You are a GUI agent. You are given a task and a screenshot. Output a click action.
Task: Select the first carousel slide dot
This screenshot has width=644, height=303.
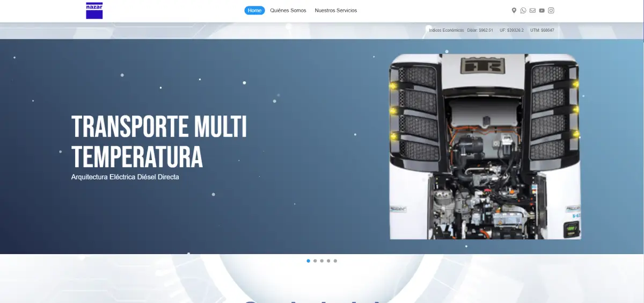(x=308, y=261)
